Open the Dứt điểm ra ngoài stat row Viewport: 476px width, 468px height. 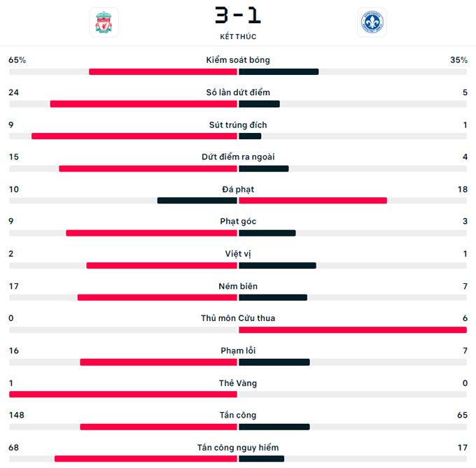pos(238,162)
